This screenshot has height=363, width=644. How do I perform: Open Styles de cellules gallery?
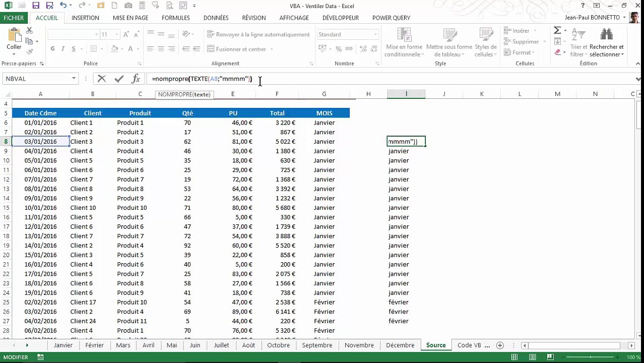[486, 42]
